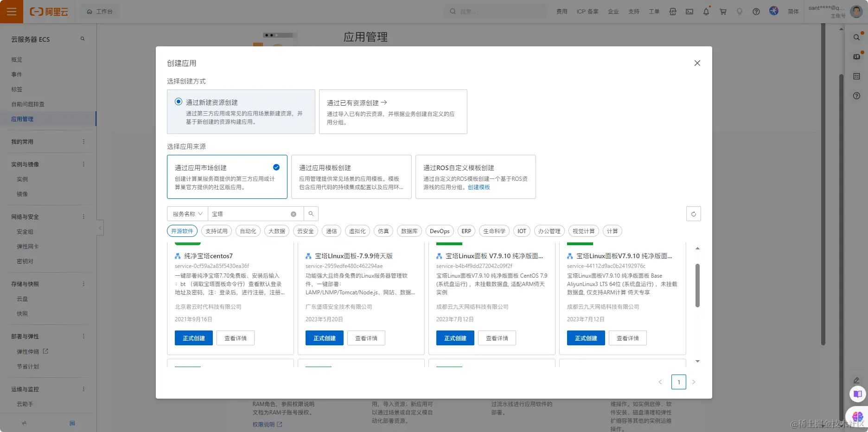The width and height of the screenshot is (868, 432).
Task: Filter by 开源软件 tag
Action: (x=182, y=231)
